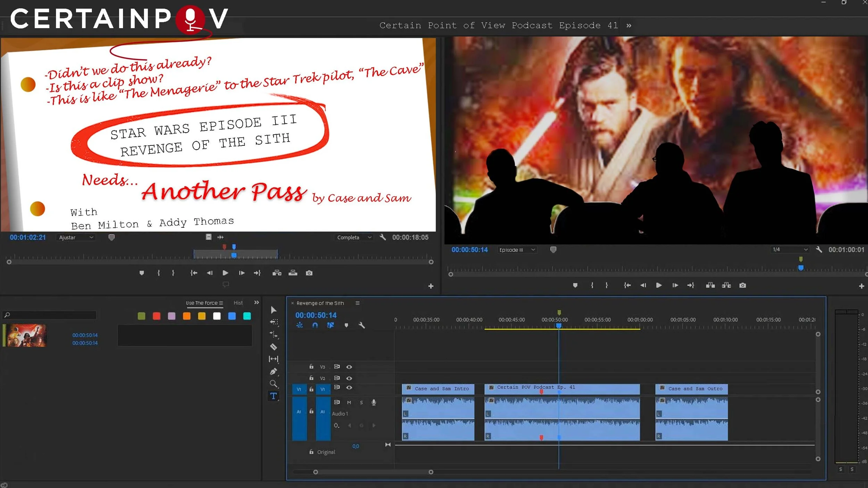Select Case and Sam Outro clip
The image size is (868, 488).
pyautogui.click(x=692, y=389)
